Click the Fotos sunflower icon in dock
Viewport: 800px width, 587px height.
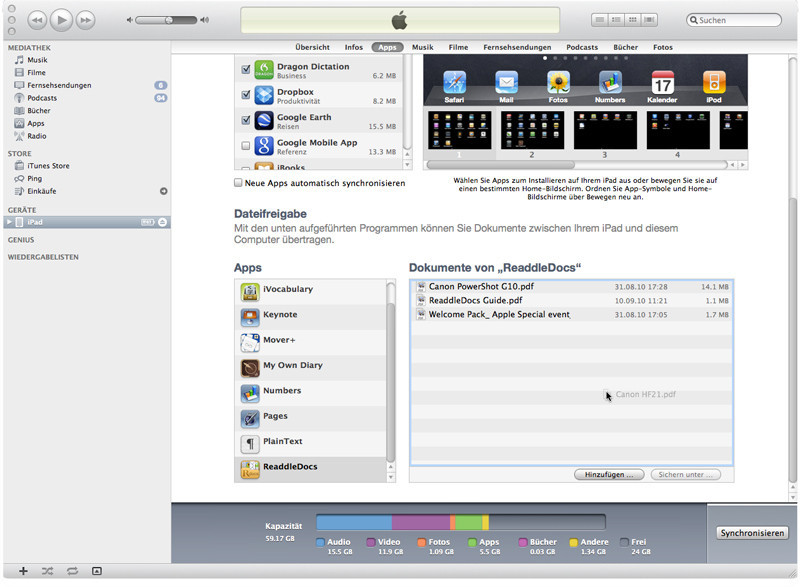click(558, 83)
